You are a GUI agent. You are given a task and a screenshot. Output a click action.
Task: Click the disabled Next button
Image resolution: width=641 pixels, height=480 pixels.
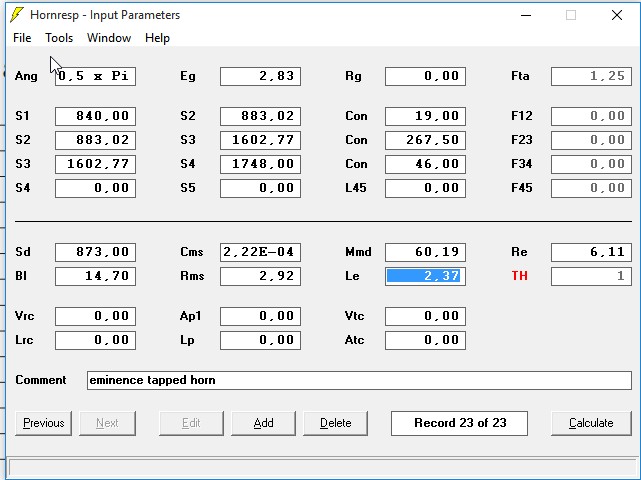click(107, 423)
